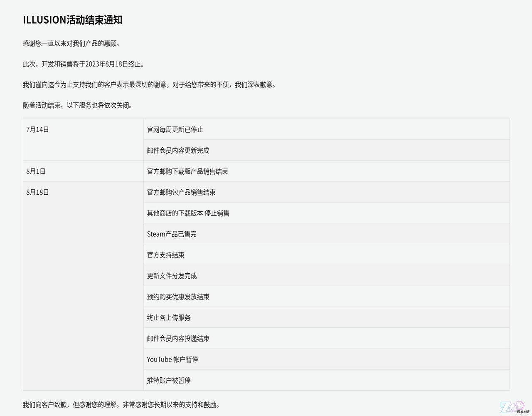
Task: Click the sentence mentioning 2023年8月18日终止
Action: tap(84, 64)
